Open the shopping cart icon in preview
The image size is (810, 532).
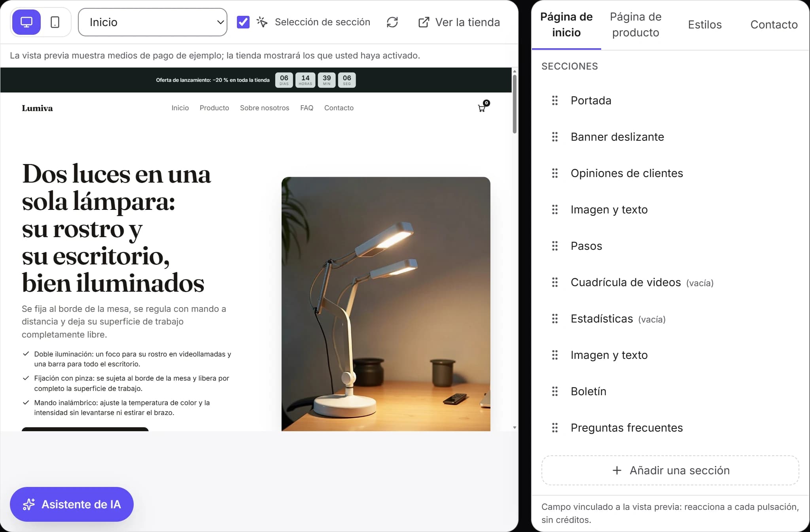pos(483,106)
